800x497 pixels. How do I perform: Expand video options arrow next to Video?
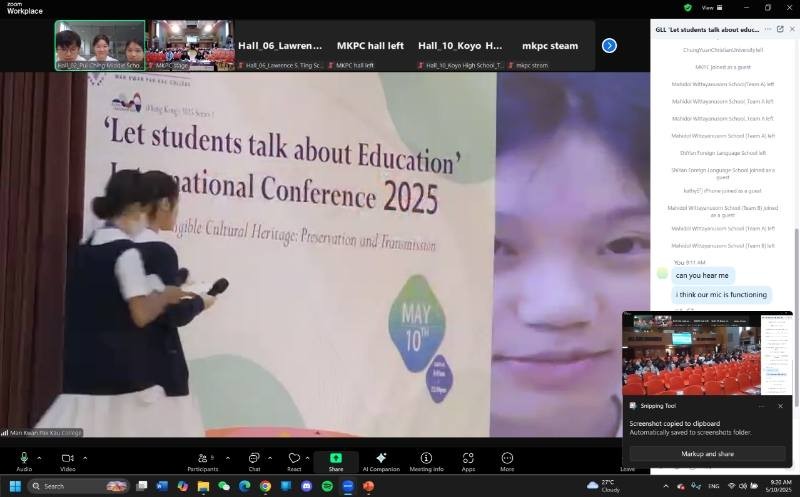(85, 458)
